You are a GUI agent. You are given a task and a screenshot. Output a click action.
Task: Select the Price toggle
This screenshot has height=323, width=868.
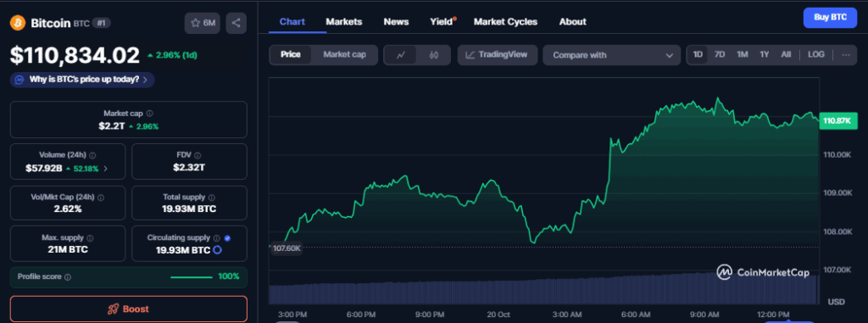pyautogui.click(x=291, y=54)
